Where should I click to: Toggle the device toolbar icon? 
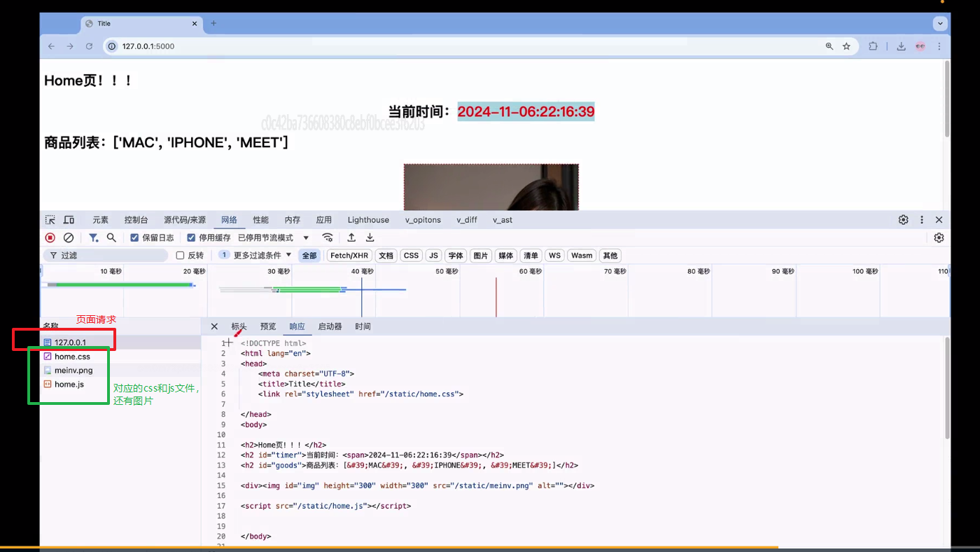coord(69,220)
